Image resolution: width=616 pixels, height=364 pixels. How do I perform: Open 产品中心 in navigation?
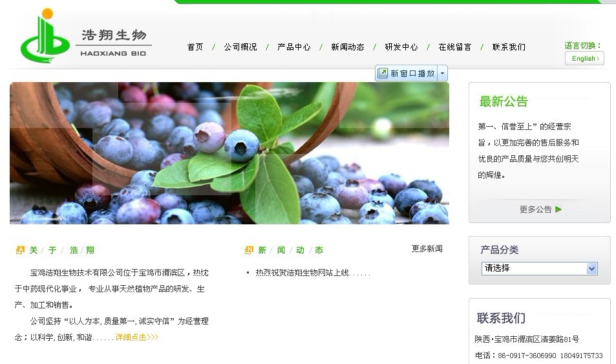pyautogui.click(x=294, y=47)
